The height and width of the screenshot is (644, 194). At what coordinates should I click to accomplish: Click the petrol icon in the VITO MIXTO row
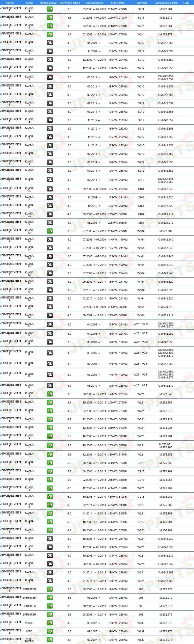point(50,640)
